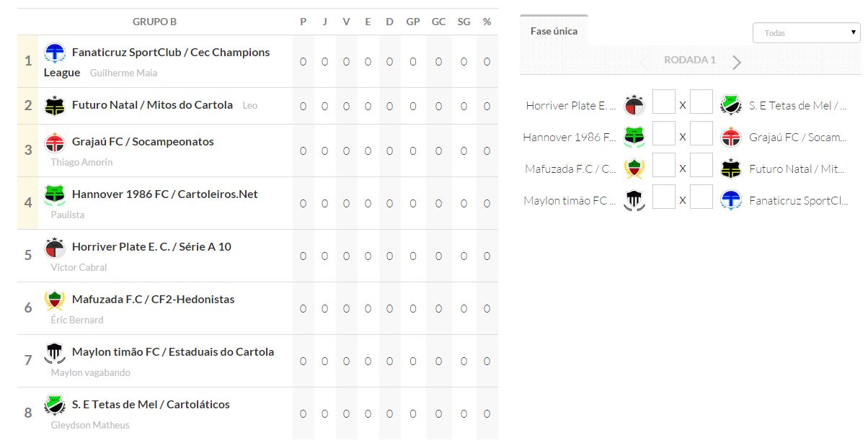Image resolution: width=868 pixels, height=440 pixels.
Task: Select the Fase única tab
Action: pyautogui.click(x=554, y=32)
